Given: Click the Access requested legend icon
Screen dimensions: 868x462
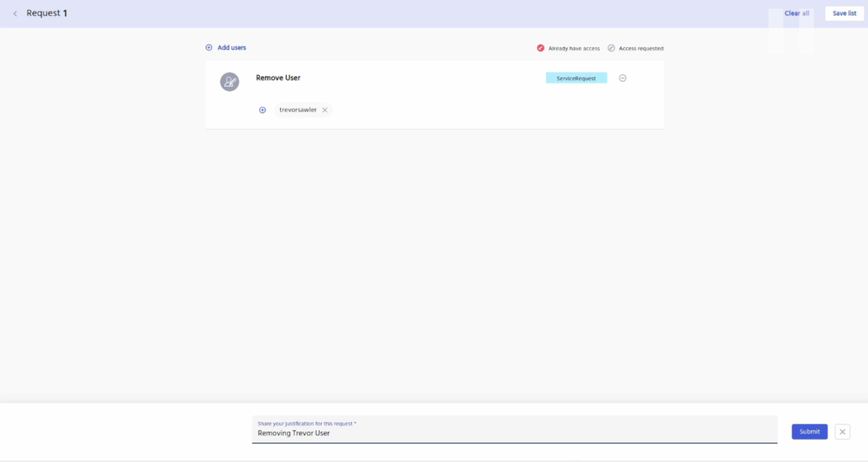Looking at the screenshot, I should pos(611,48).
